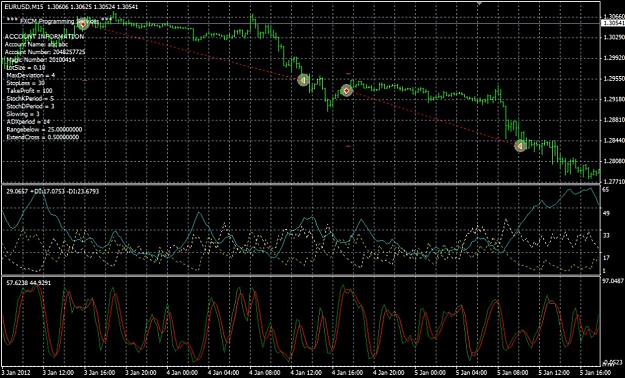Screen dimensions: 625x378
Task: Click the 1.27710 price scale label
Action: 614,181
